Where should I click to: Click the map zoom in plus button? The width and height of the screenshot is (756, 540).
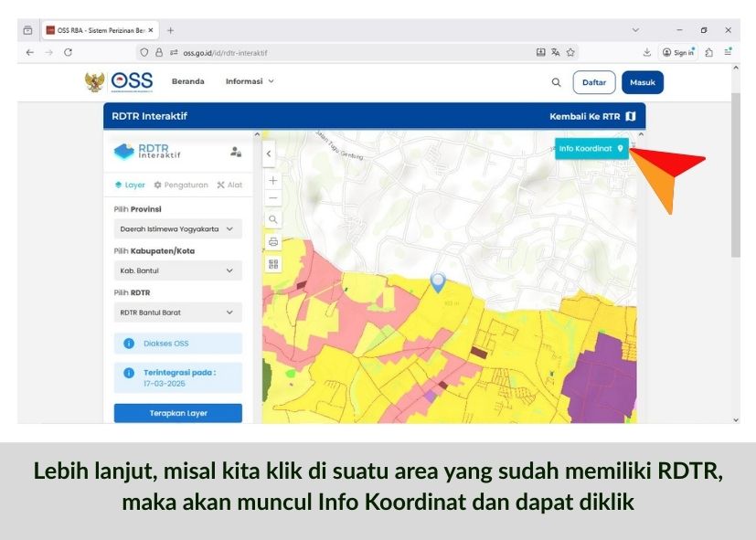coord(272,180)
